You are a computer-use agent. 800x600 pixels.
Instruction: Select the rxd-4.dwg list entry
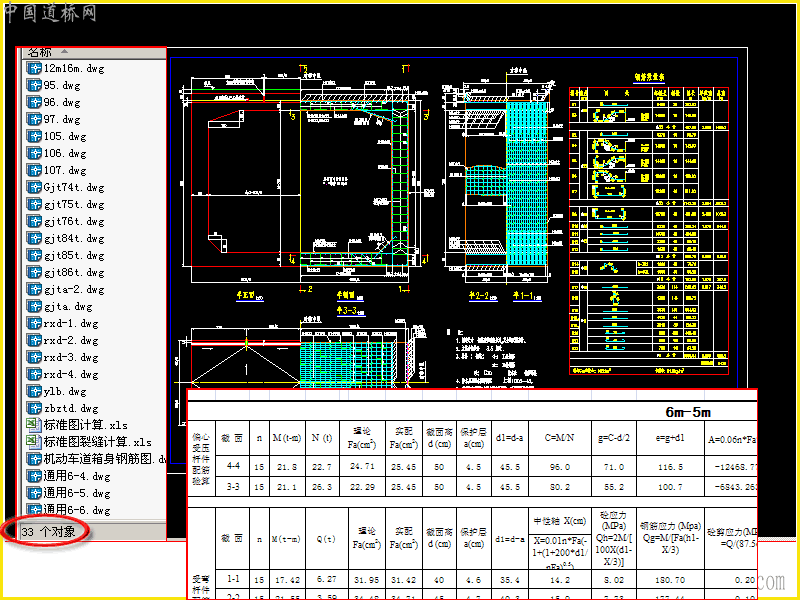tap(63, 374)
